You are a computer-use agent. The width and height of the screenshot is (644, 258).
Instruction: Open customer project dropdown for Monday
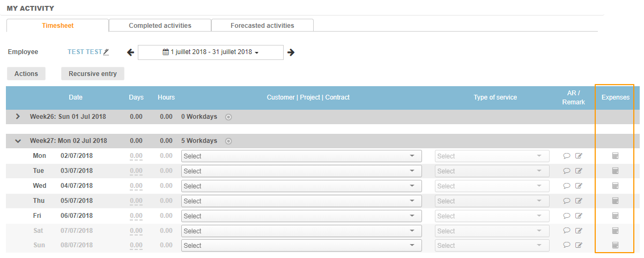[301, 156]
